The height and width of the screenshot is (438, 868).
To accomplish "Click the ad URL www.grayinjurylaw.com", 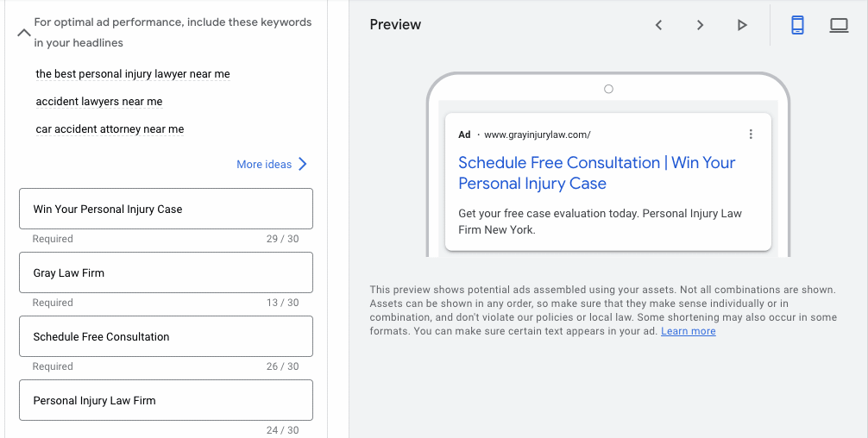I will pos(537,135).
